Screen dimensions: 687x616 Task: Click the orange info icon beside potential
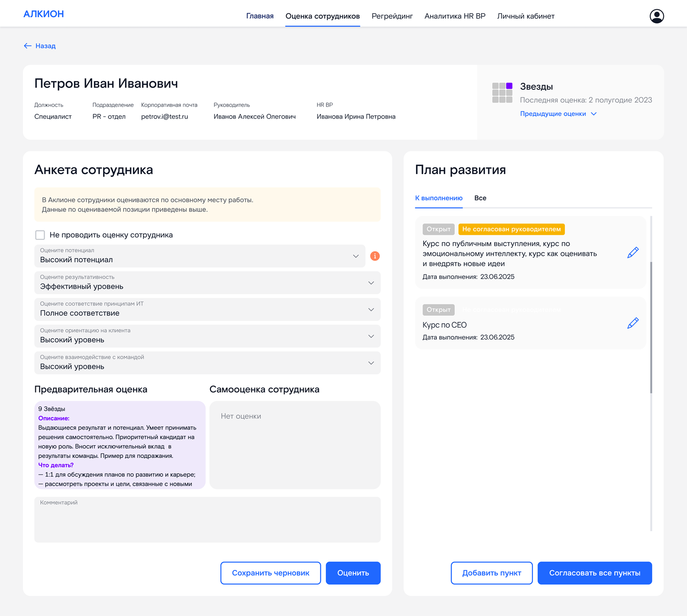375,256
